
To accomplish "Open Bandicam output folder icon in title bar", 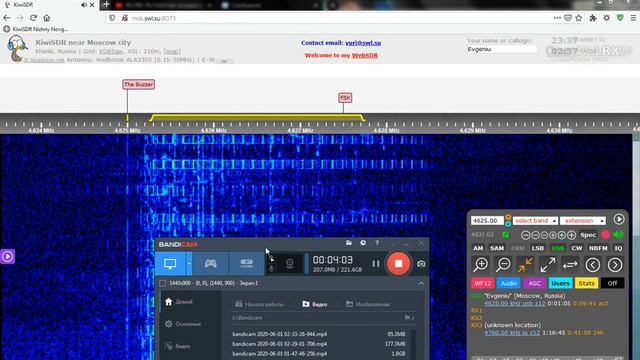I will pyautogui.click(x=349, y=243).
